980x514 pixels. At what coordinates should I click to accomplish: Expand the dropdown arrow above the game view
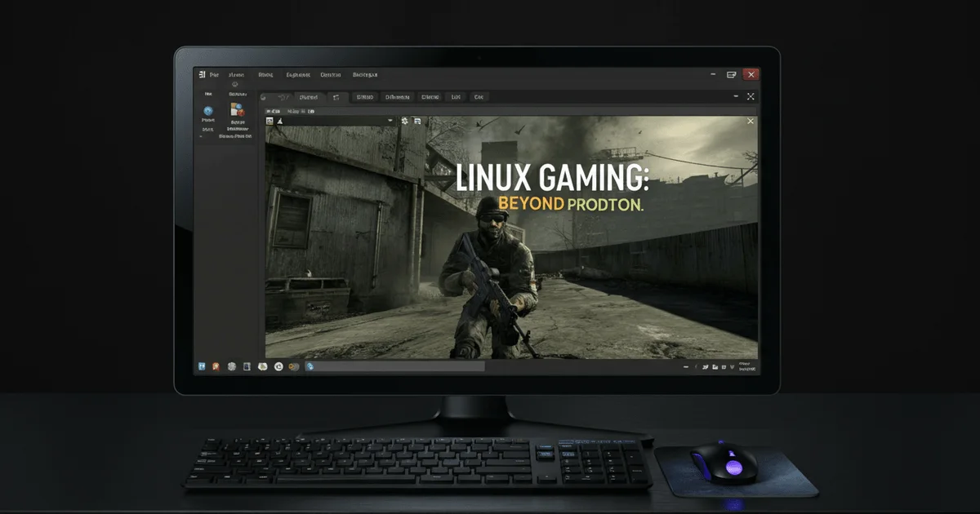tap(390, 121)
